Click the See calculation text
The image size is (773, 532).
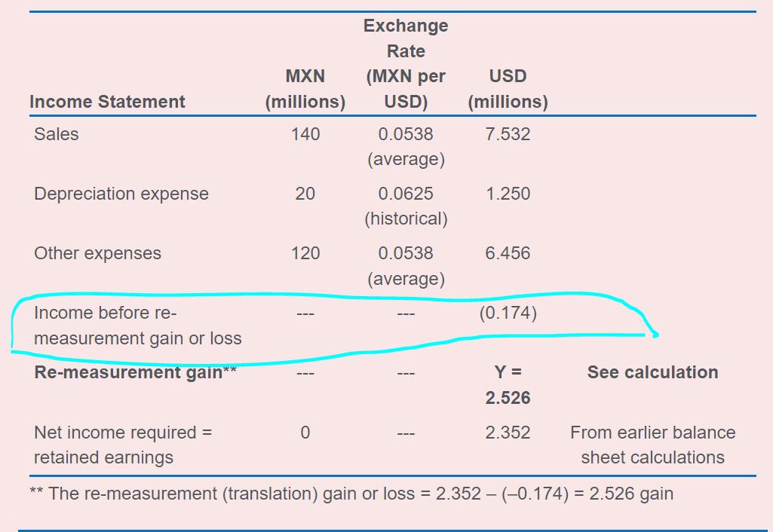coord(652,372)
